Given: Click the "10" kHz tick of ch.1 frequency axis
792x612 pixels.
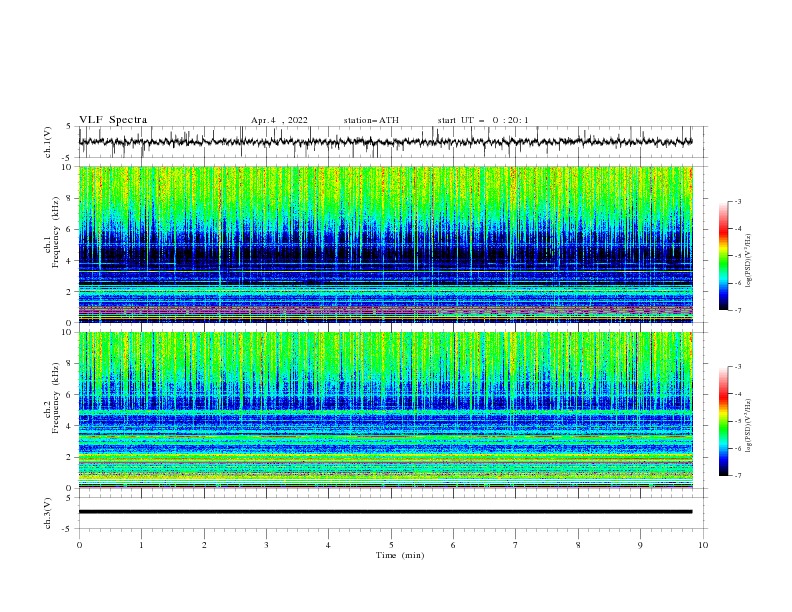Looking at the screenshot, I should click(69, 167).
